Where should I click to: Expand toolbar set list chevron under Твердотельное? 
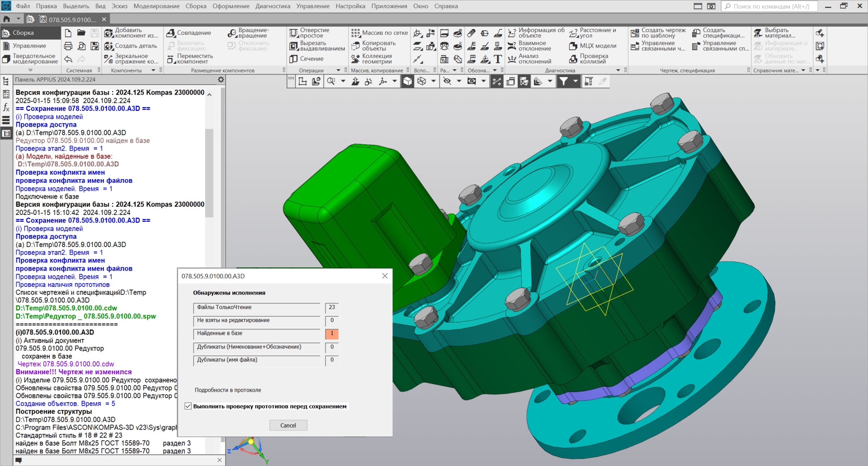[x=30, y=70]
